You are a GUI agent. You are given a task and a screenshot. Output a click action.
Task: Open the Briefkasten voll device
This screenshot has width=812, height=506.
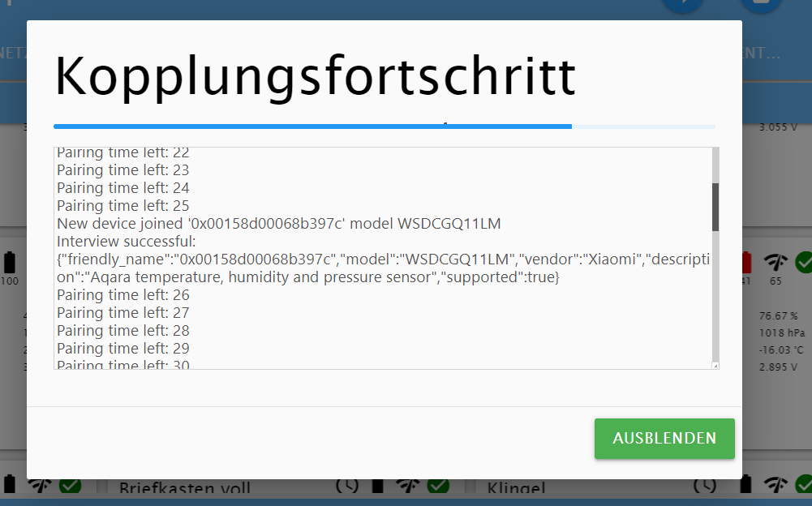[x=185, y=487]
